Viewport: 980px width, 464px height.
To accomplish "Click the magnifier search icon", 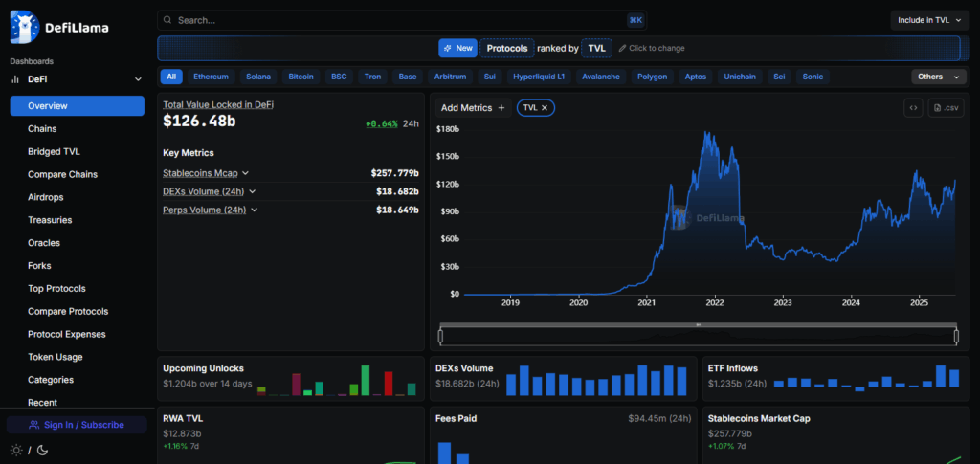I will pos(167,20).
